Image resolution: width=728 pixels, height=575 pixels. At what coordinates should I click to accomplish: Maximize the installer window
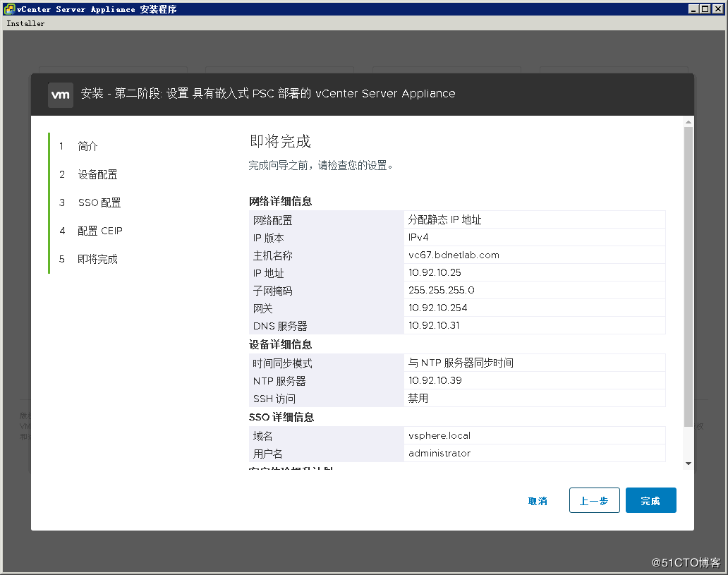pyautogui.click(x=705, y=9)
